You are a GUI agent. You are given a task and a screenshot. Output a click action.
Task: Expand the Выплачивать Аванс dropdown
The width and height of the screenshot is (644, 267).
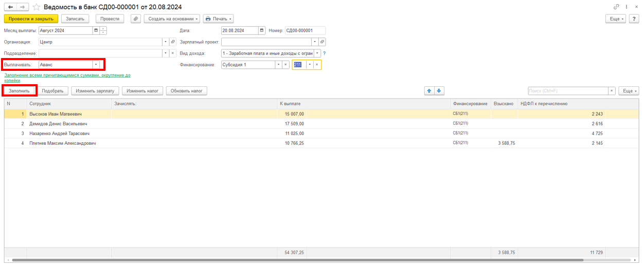click(96, 65)
